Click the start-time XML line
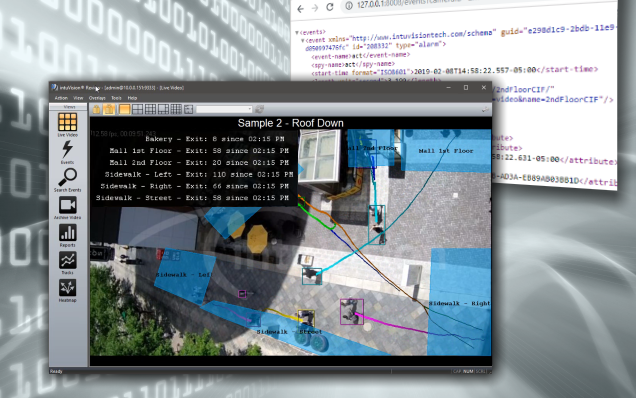The height and width of the screenshot is (398, 636). pos(454,71)
